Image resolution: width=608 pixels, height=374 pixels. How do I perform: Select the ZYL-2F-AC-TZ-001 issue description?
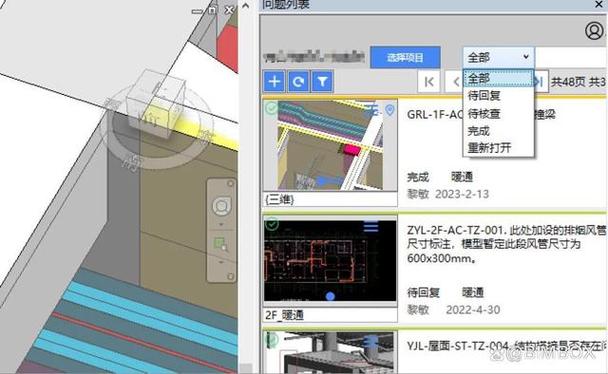click(506, 244)
